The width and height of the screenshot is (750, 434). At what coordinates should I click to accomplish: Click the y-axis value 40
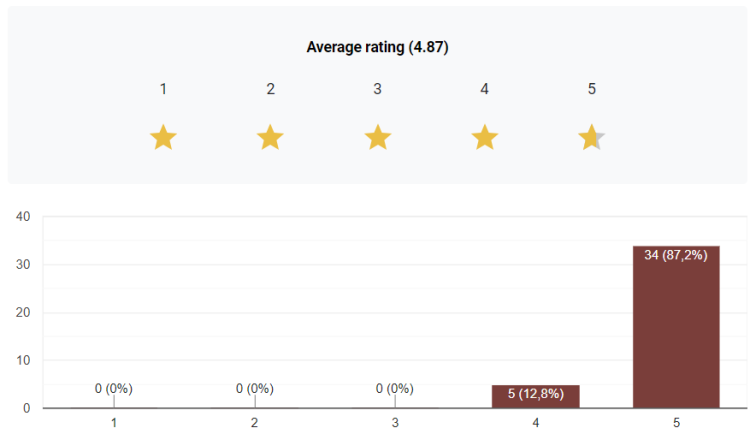(23, 217)
